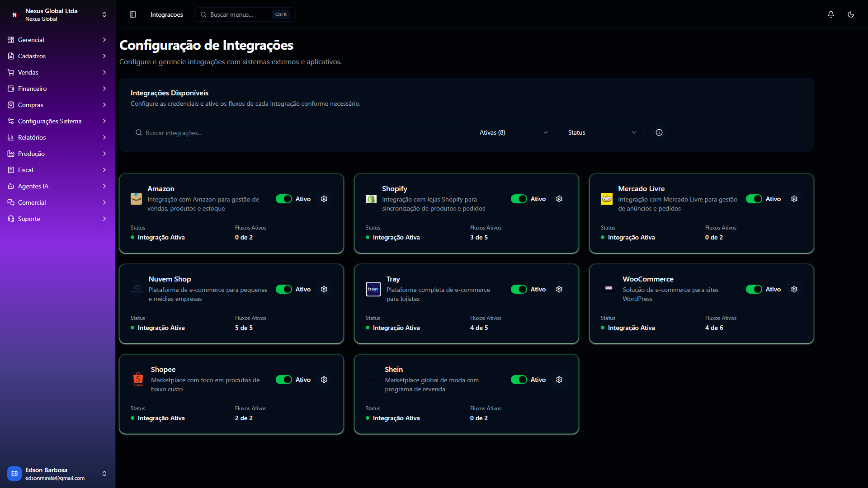Click the Nuvem Shop logo icon
This screenshot has height=488, width=868.
tap(137, 289)
